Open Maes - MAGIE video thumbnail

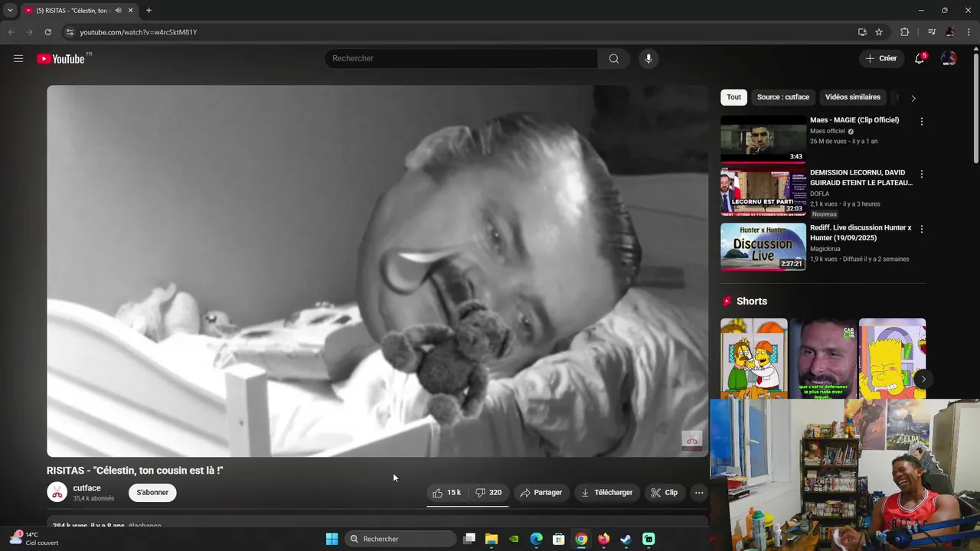pos(763,139)
